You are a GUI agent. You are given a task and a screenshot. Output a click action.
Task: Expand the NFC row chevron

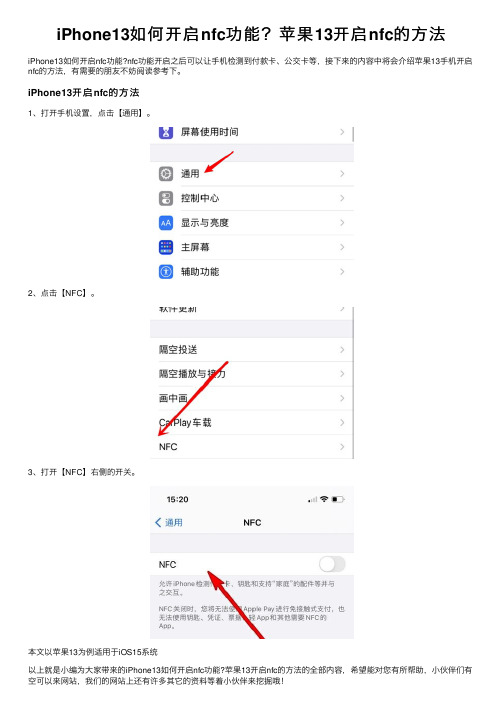(x=342, y=447)
